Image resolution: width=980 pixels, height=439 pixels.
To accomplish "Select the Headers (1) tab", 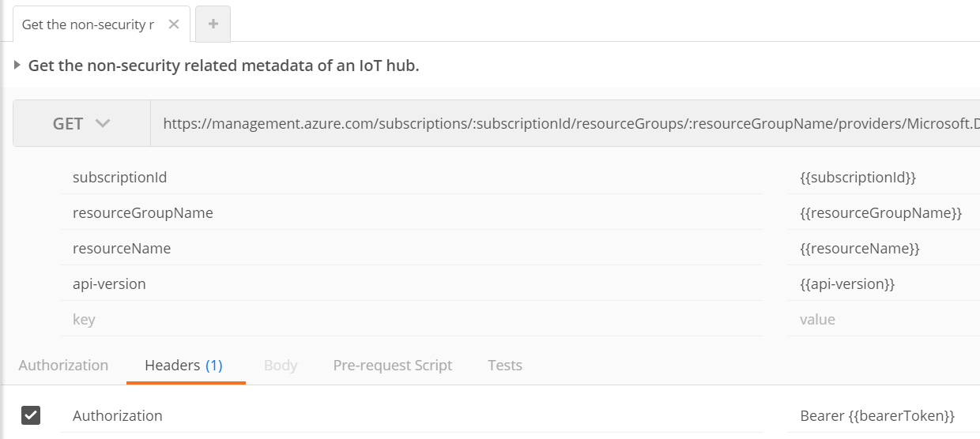I will pyautogui.click(x=183, y=366).
